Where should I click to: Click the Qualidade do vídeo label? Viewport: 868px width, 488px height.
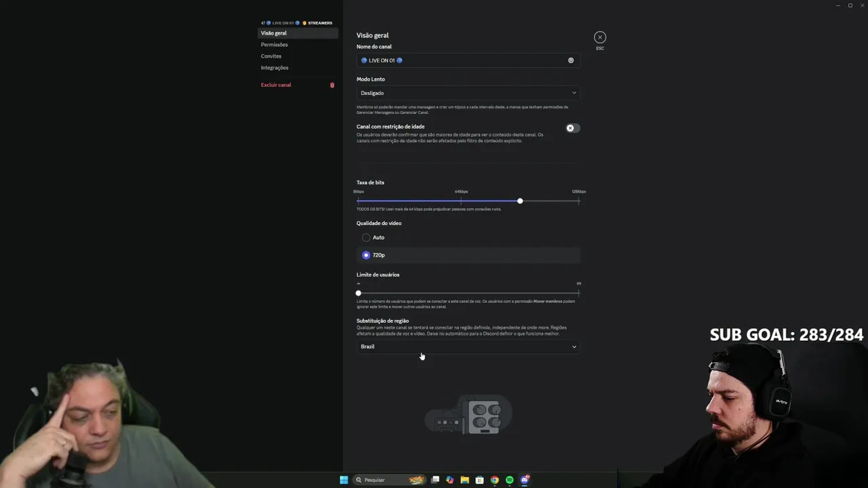click(379, 223)
